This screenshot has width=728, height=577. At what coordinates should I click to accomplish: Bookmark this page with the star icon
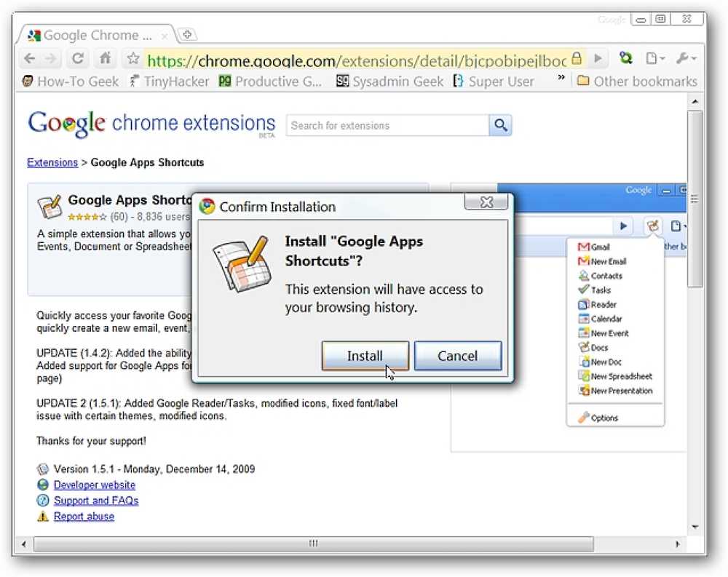click(x=133, y=58)
